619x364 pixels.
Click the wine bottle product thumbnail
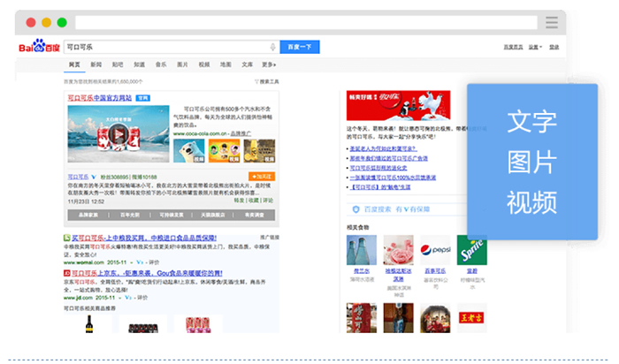click(x=89, y=324)
